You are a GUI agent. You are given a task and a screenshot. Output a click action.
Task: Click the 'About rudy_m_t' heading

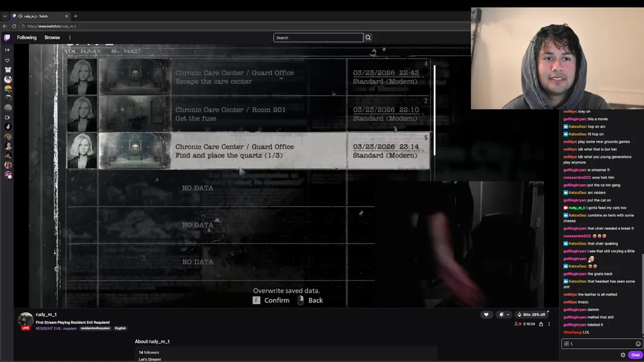pyautogui.click(x=152, y=341)
